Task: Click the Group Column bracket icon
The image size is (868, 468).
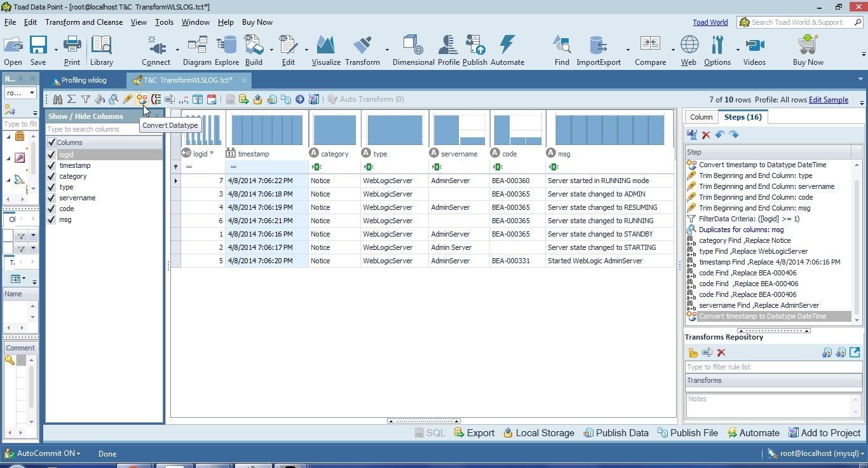Action: pos(156,99)
